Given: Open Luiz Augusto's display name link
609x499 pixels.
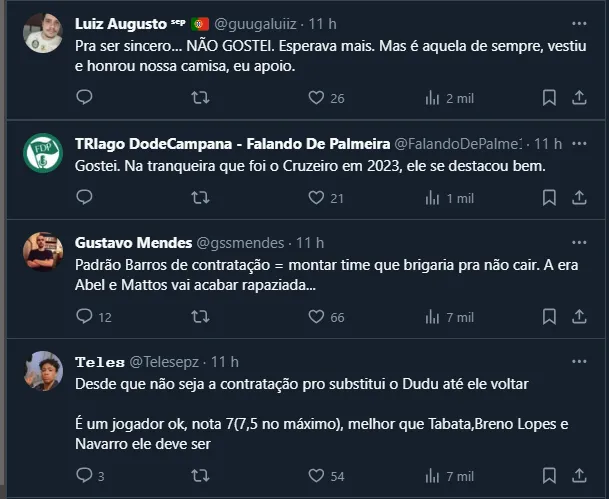Looking at the screenshot, I should coord(121,23).
